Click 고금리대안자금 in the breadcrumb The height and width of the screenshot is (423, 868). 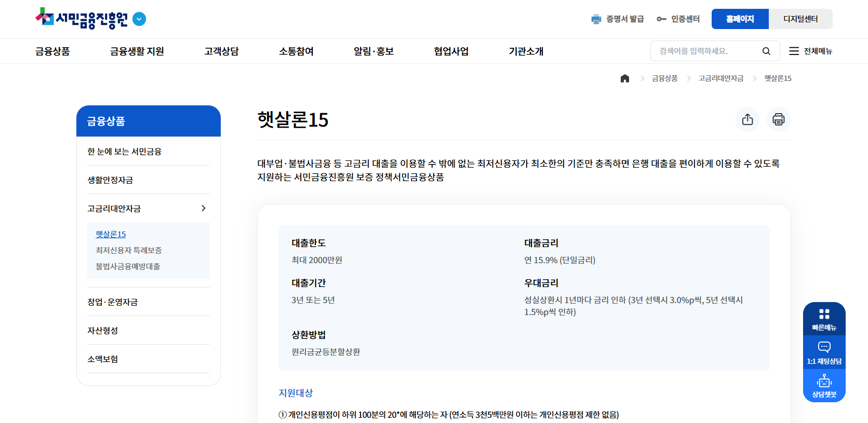coord(721,78)
